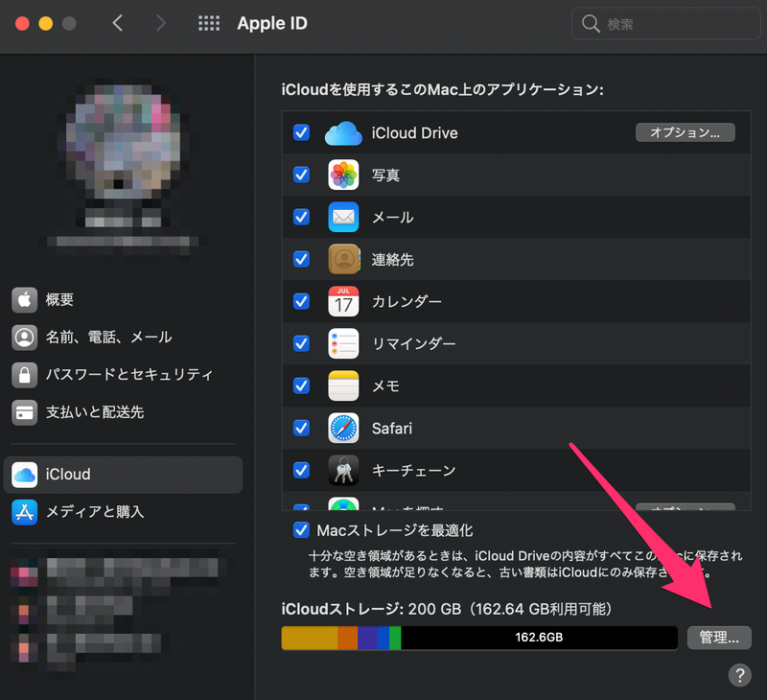Click iCloud Drive オプション... button
The image size is (767, 700).
pos(685,132)
